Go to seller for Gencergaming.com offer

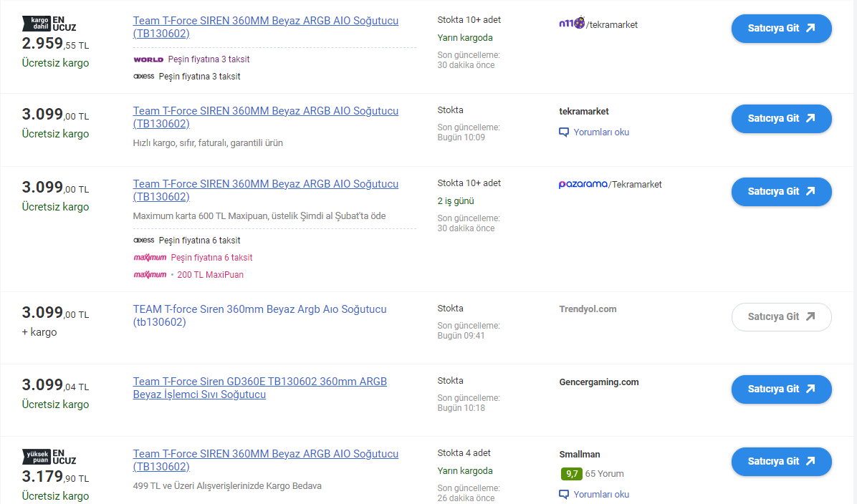pyautogui.click(x=782, y=389)
